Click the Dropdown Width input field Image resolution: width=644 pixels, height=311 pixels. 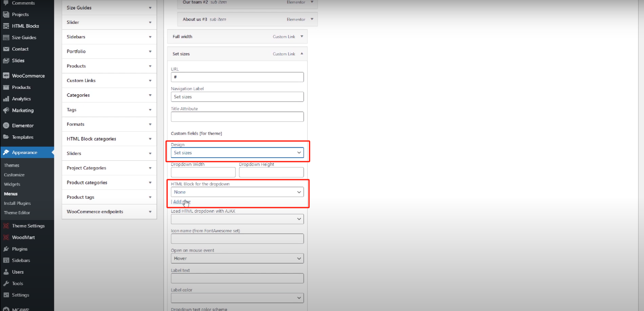click(203, 172)
